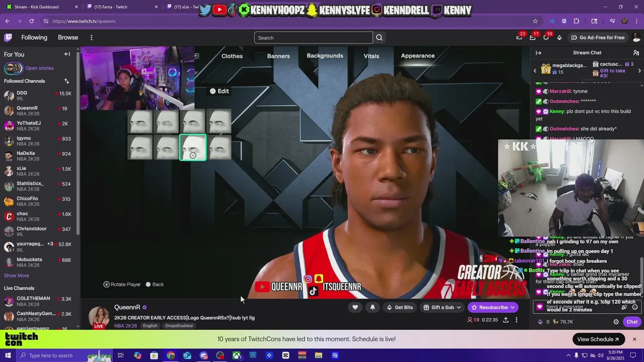Click the Get Bits diamond icon in top bar
Screen dimensions: 644x362
pos(559,38)
